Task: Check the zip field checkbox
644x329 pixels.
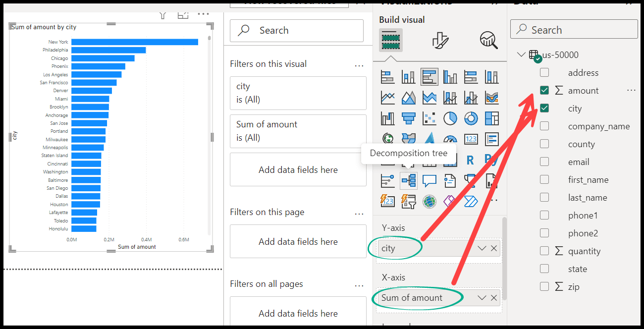Action: pos(544,286)
